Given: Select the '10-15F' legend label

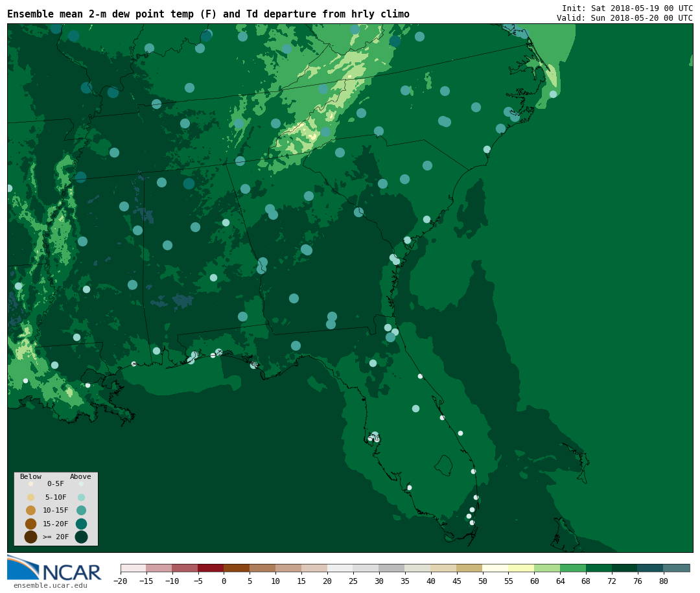Looking at the screenshot, I should 56,511.
